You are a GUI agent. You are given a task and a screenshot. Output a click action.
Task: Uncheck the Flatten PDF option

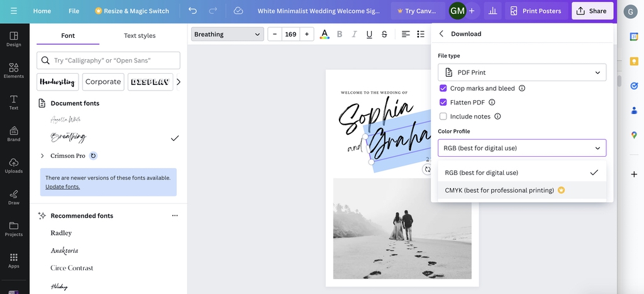pyautogui.click(x=443, y=102)
